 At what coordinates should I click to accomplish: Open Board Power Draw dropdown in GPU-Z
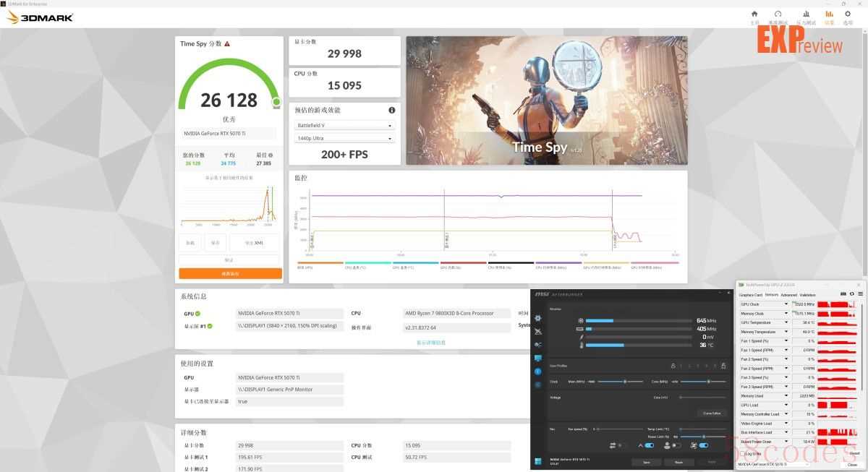(786, 442)
